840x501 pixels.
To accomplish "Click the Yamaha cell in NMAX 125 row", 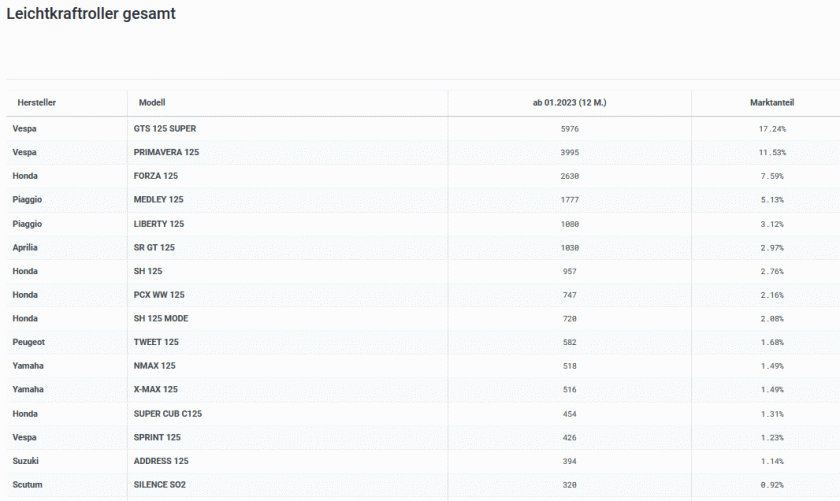I will [x=28, y=365].
